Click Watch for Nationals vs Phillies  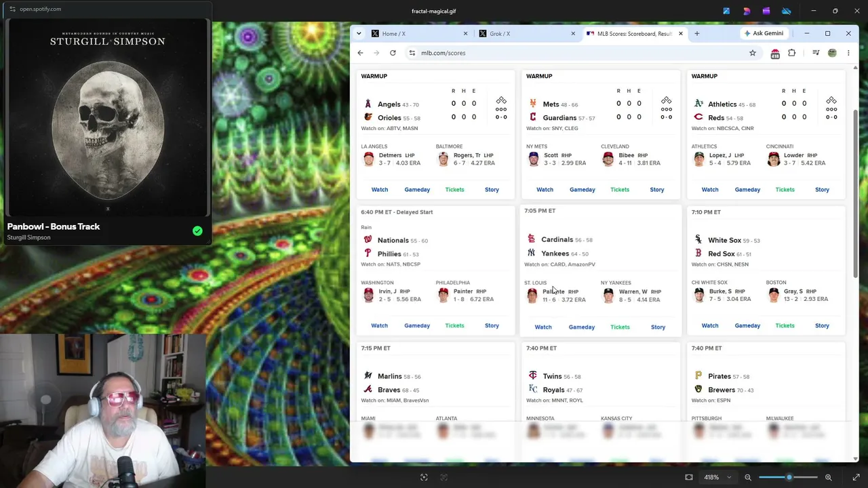pyautogui.click(x=379, y=325)
